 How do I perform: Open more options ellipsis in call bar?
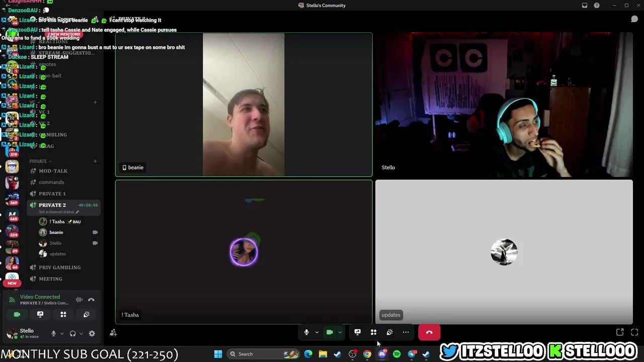tap(406, 332)
